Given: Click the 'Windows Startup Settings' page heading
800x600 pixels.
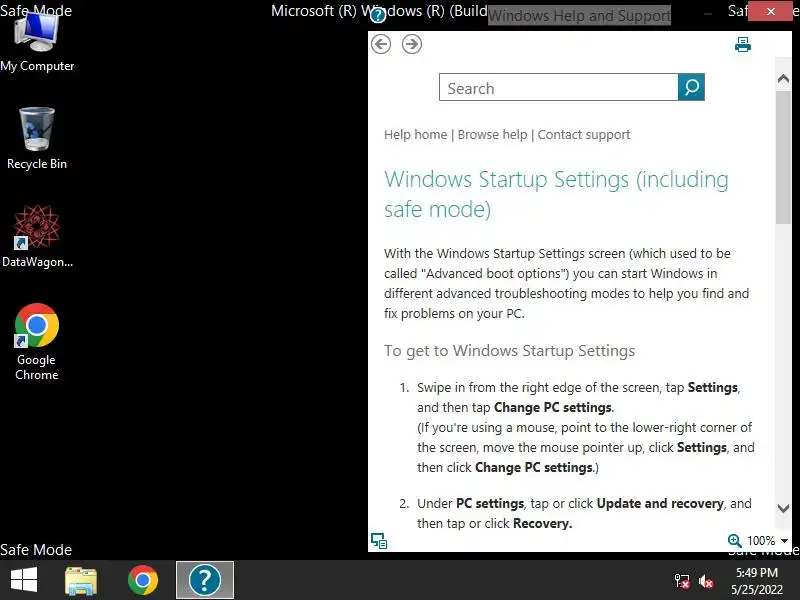Looking at the screenshot, I should click(x=556, y=194).
